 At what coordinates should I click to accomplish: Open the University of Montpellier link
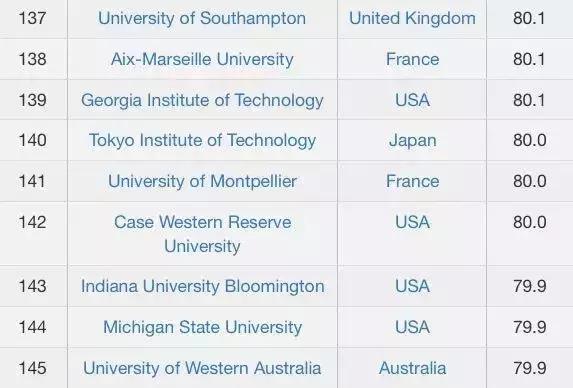[202, 182]
